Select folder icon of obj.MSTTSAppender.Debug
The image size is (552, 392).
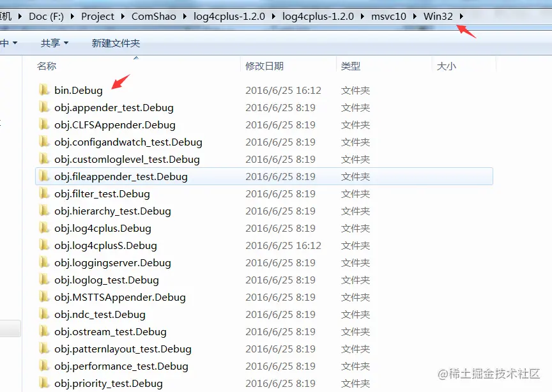click(x=43, y=297)
